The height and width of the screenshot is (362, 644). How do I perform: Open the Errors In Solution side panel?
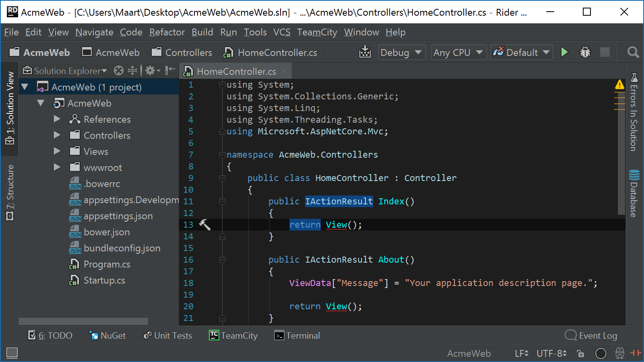[634, 112]
